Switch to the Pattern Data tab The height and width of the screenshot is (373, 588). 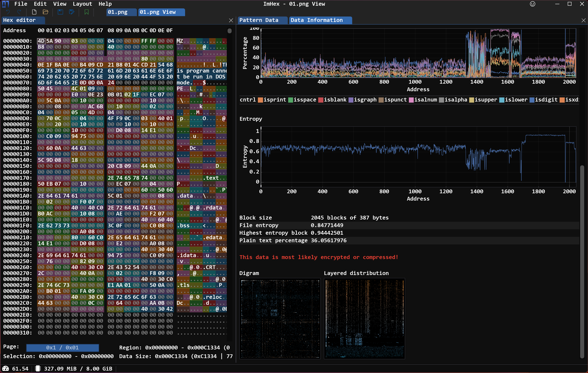[259, 20]
